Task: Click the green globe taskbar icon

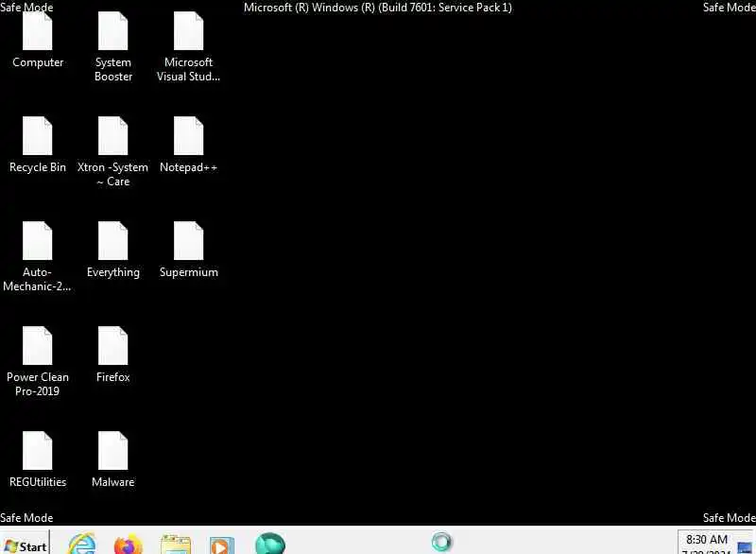Action: tap(270, 544)
